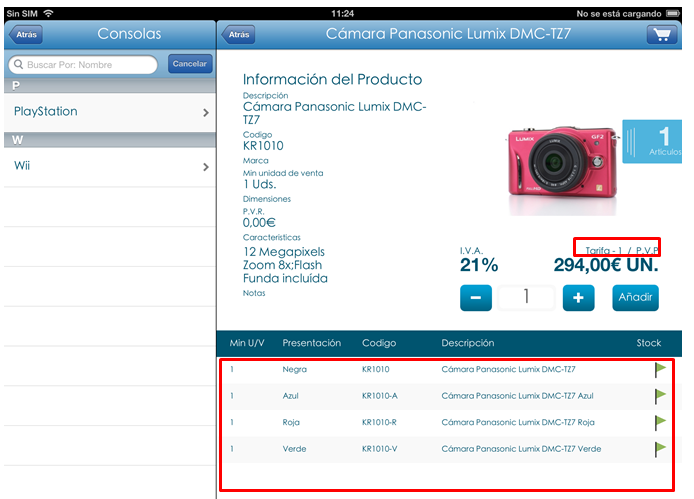
Task: Select the Tarifa - 1 / P.V.P label
Action: coord(622,251)
